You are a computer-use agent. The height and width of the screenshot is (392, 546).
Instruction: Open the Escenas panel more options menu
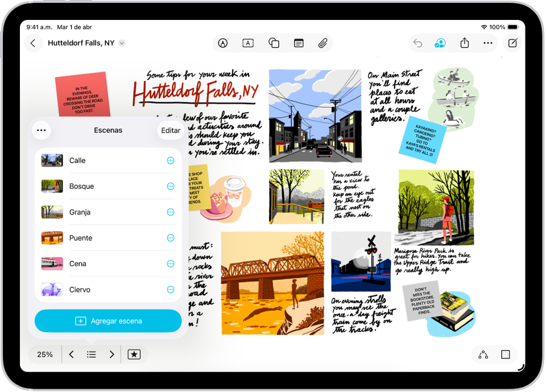click(x=41, y=130)
